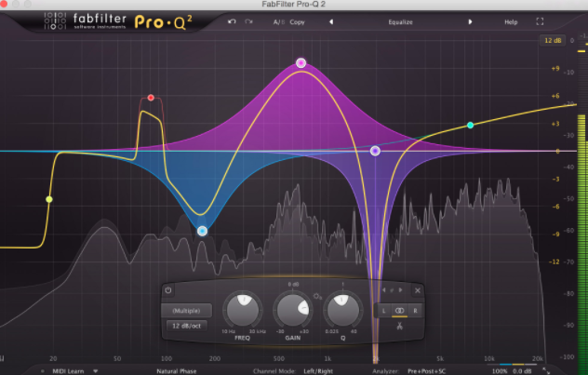The height and width of the screenshot is (375, 588).
Task: Select the purple notch band node
Action: 375,151
